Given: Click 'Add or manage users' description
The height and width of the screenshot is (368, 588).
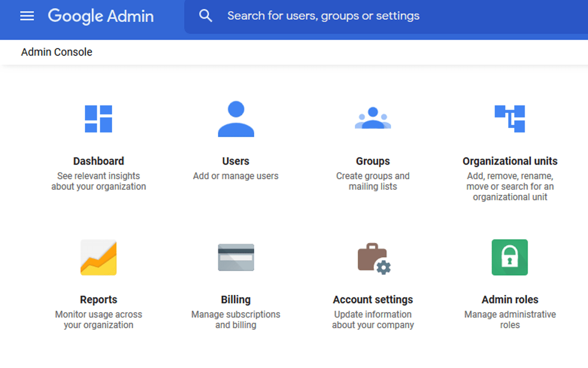Looking at the screenshot, I should pos(236,176).
